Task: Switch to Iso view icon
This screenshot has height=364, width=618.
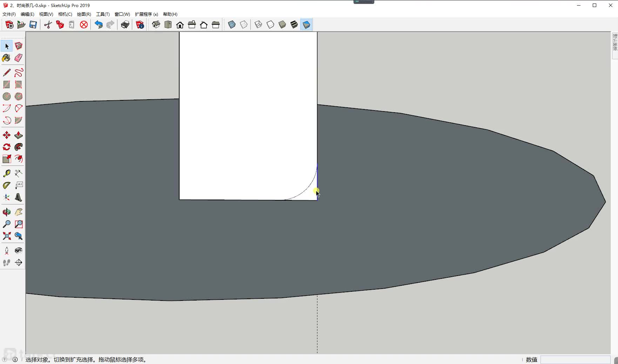Action: tap(156, 25)
